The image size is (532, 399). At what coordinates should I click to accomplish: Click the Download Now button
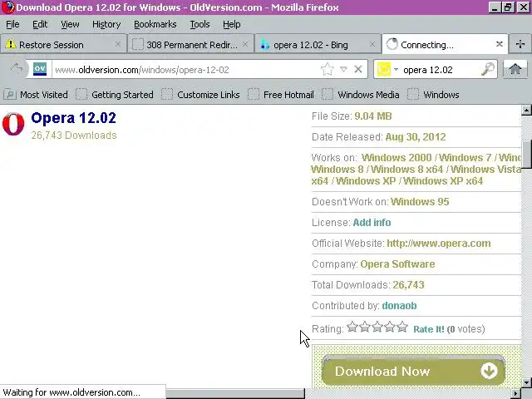coord(413,371)
